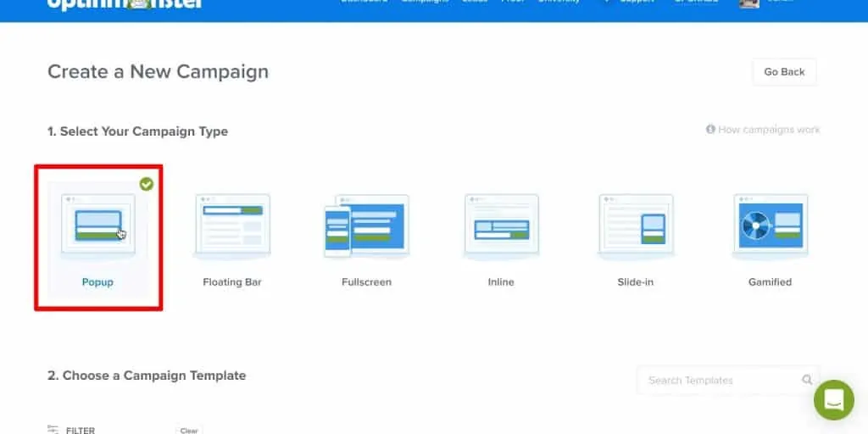Open the How campaigns work link

pyautogui.click(x=764, y=130)
